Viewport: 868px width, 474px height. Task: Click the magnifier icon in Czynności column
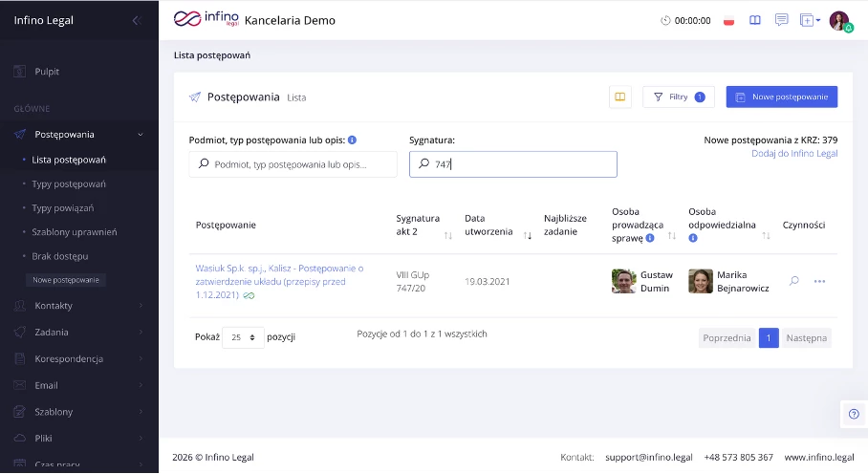(793, 281)
